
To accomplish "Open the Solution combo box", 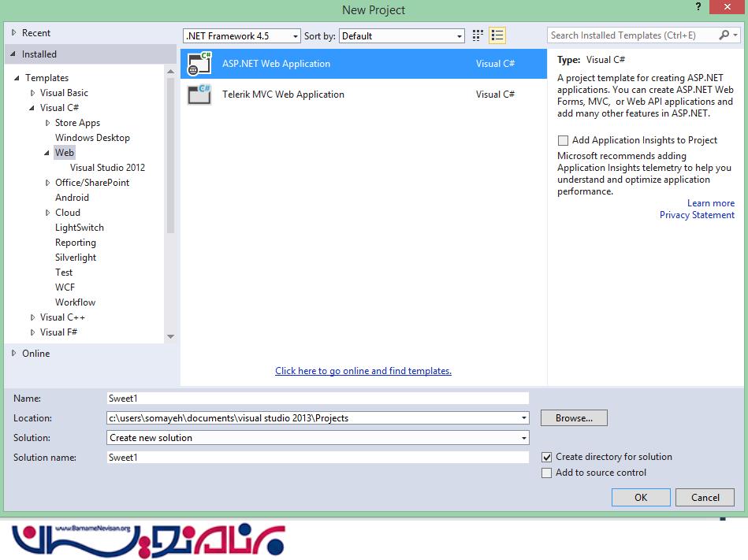I will point(318,438).
